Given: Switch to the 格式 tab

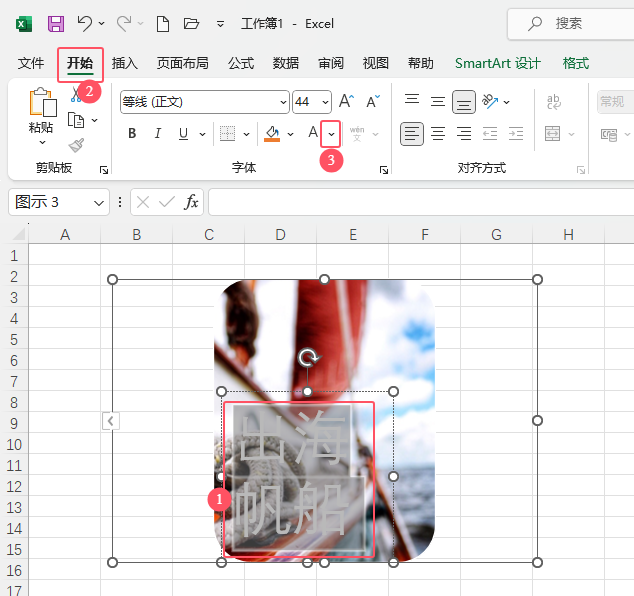Looking at the screenshot, I should pos(576,63).
